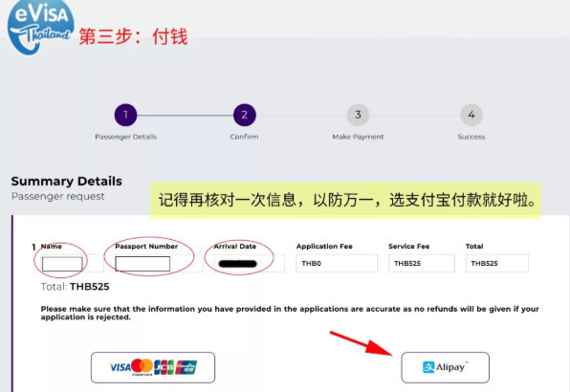Screen dimensions: 570x392
Task: Click the eVisa Thailand logo
Action: coord(41,27)
